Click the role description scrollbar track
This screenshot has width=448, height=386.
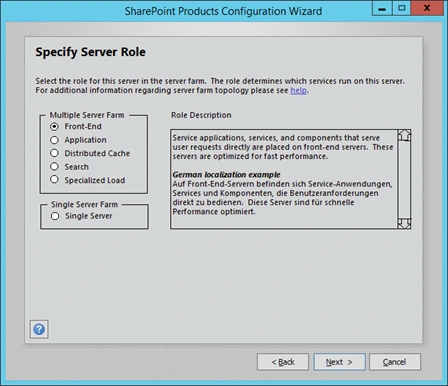coord(404,179)
